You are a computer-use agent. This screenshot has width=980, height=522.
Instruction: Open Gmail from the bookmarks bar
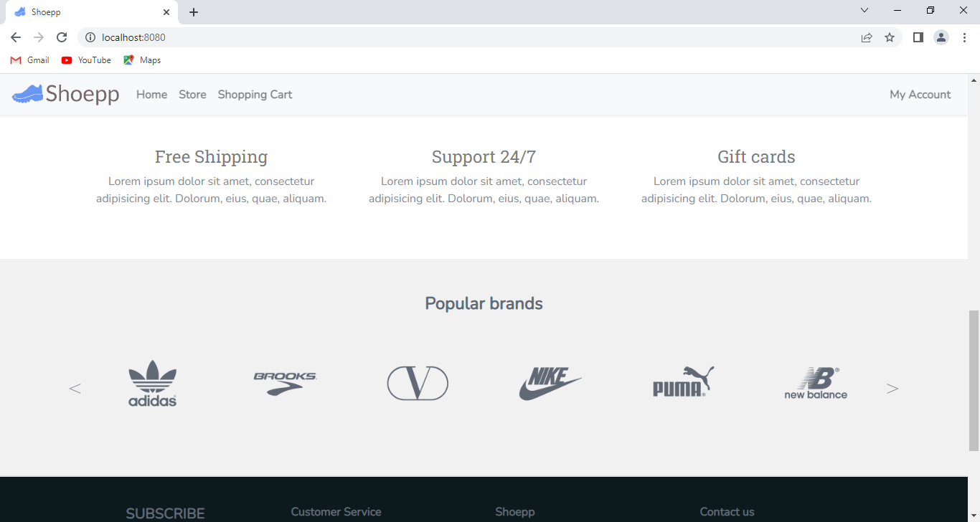29,60
